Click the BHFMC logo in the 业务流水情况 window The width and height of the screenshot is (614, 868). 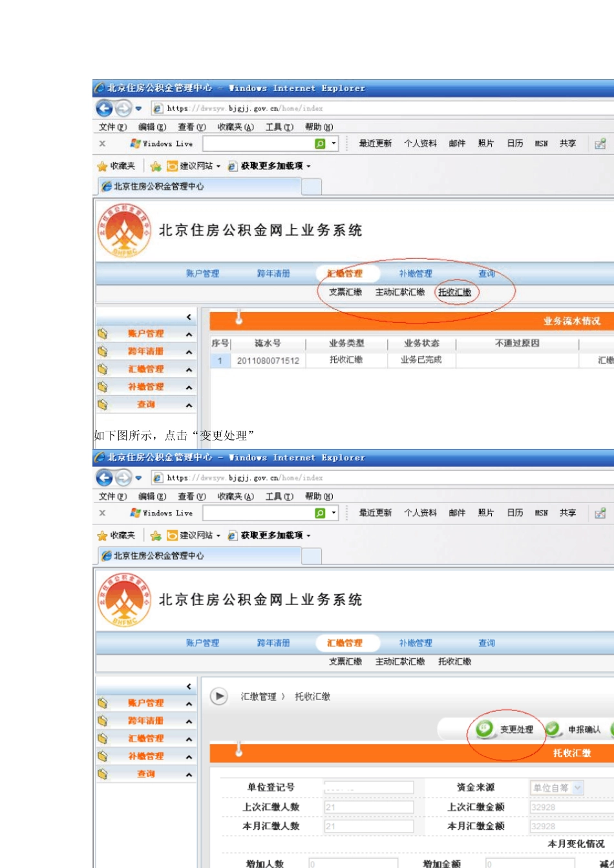point(124,231)
